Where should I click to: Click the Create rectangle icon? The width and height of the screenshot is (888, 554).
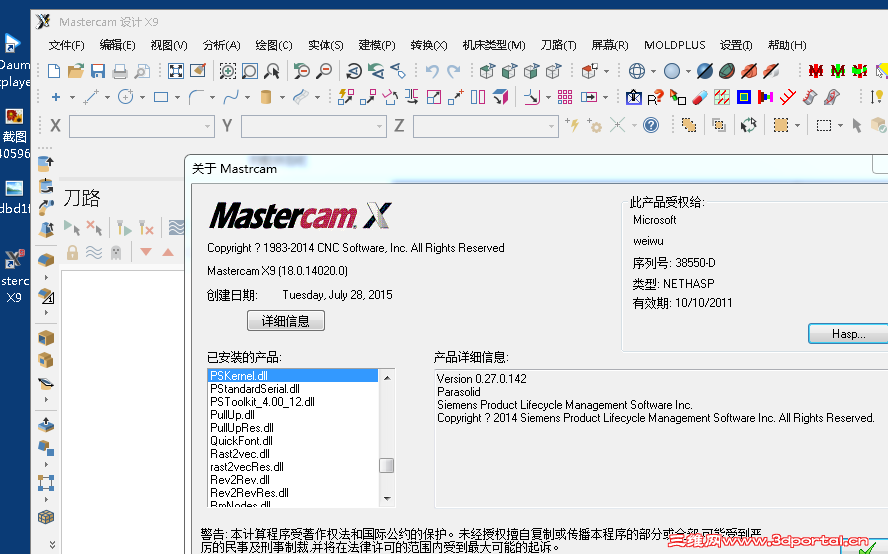point(161,97)
